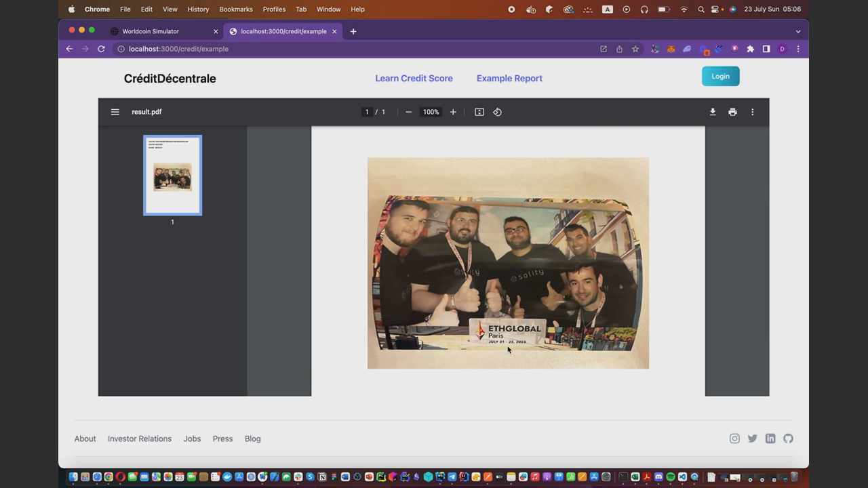Viewport: 868px width, 488px height.
Task: Open page in app icon in address bar
Action: click(604, 49)
